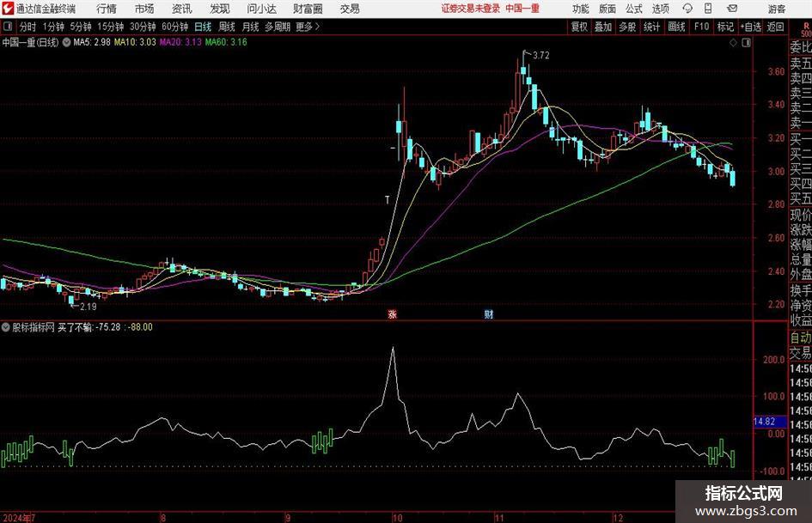
Task: Open the 公式 menu
Action: [x=634, y=9]
